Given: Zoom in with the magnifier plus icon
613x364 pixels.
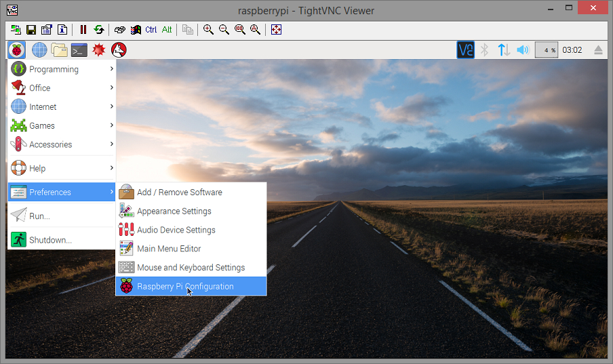Looking at the screenshot, I should (208, 30).
